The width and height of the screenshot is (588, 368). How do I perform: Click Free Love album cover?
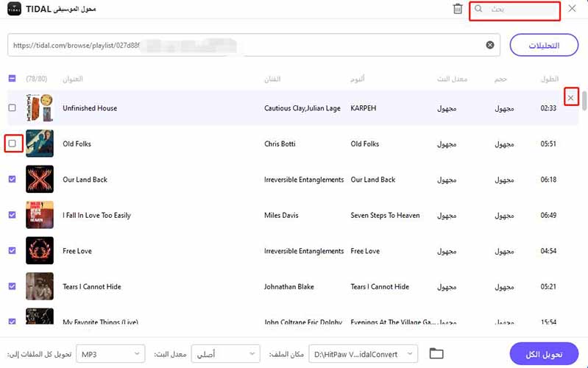click(40, 250)
